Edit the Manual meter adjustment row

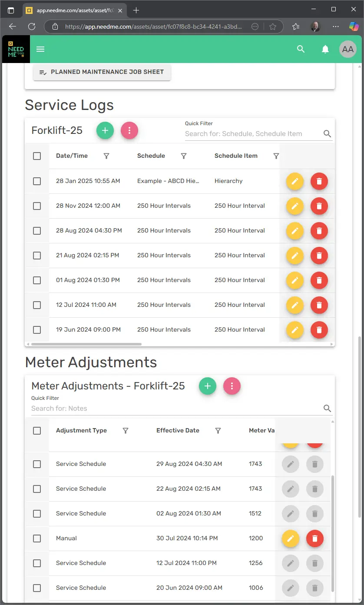click(x=291, y=539)
